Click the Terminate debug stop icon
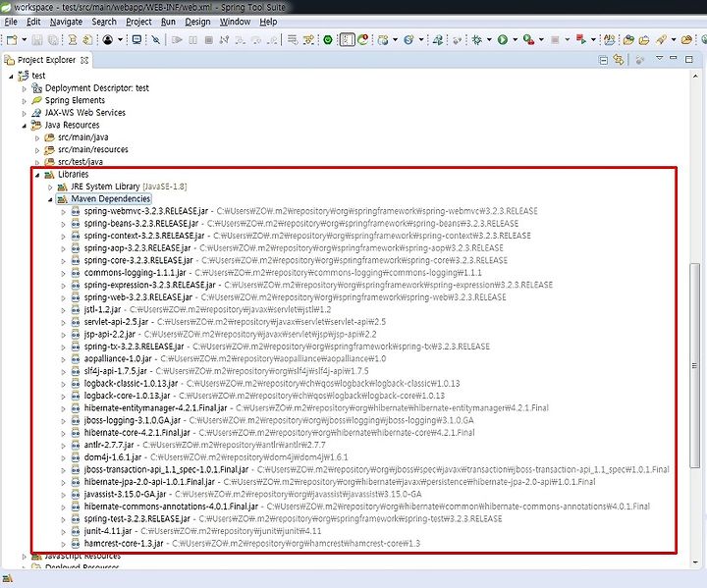Image resolution: width=707 pixels, height=588 pixels. (x=209, y=40)
